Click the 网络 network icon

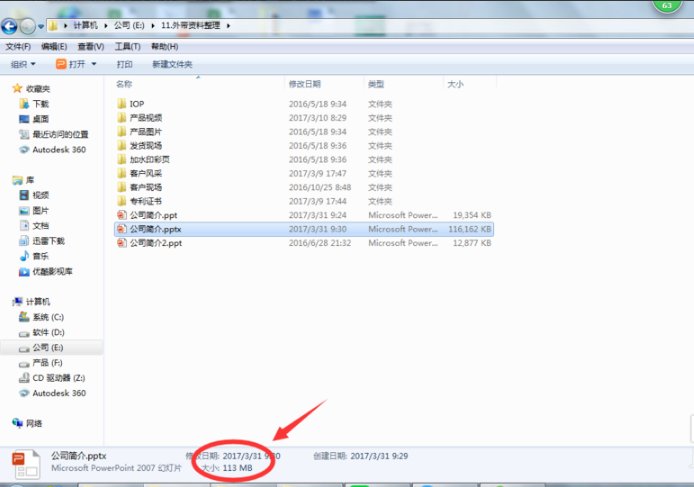[x=18, y=423]
